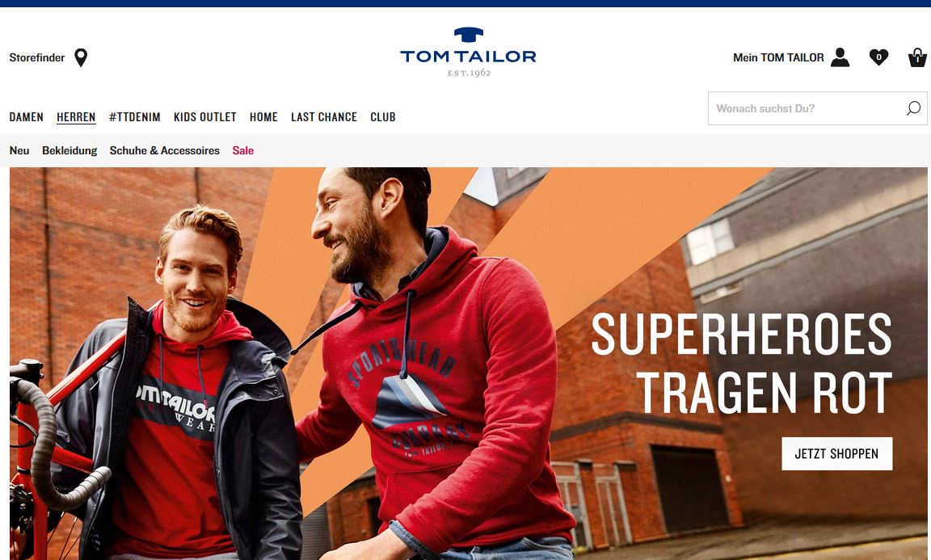Click the TOM TAILOR logo
The image size is (931, 560).
coord(469,53)
